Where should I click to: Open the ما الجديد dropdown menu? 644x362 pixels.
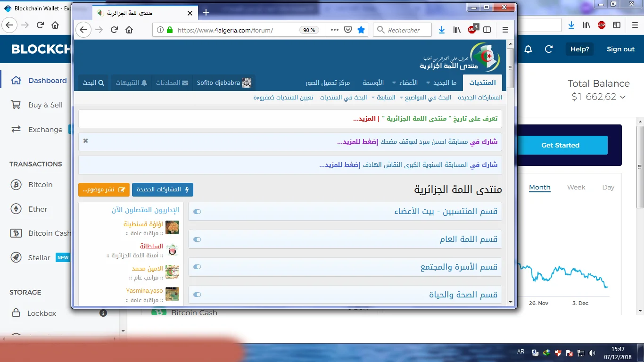coord(441,83)
